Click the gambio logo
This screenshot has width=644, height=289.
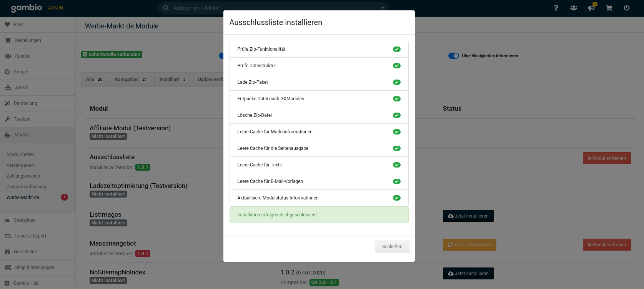pyautogui.click(x=26, y=8)
